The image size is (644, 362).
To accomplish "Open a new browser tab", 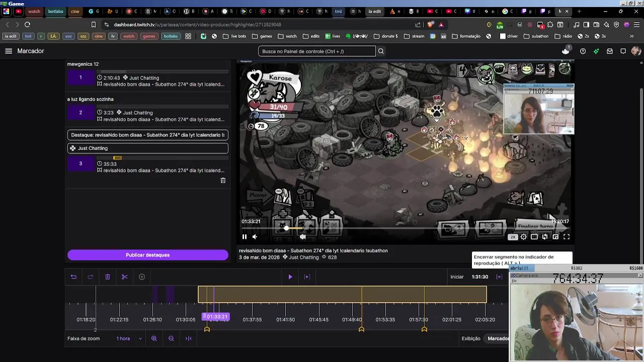I will (579, 11).
